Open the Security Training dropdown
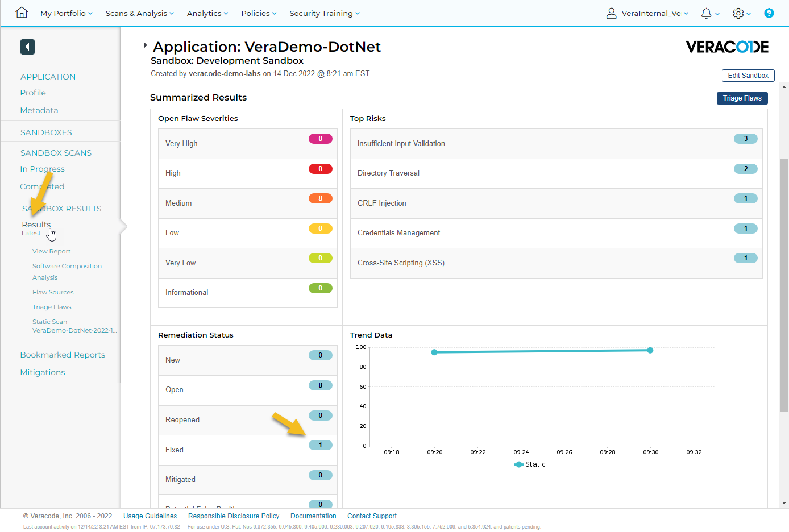This screenshot has width=789, height=532. [x=325, y=13]
